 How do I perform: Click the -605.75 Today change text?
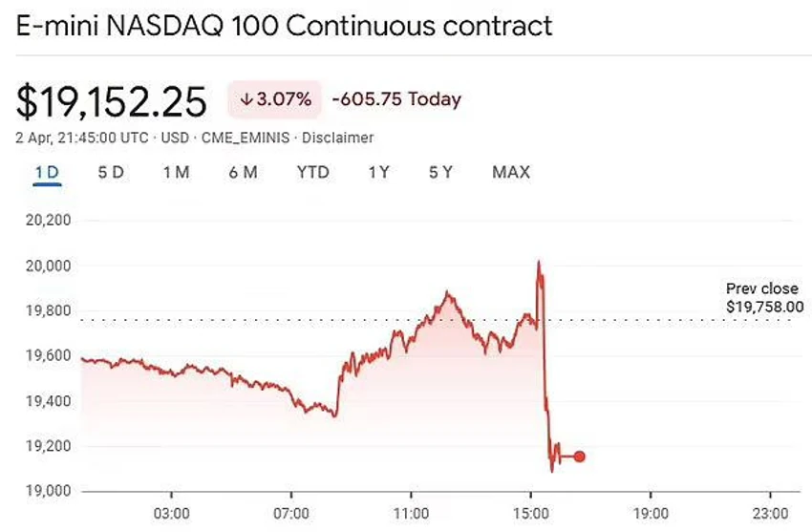(396, 98)
